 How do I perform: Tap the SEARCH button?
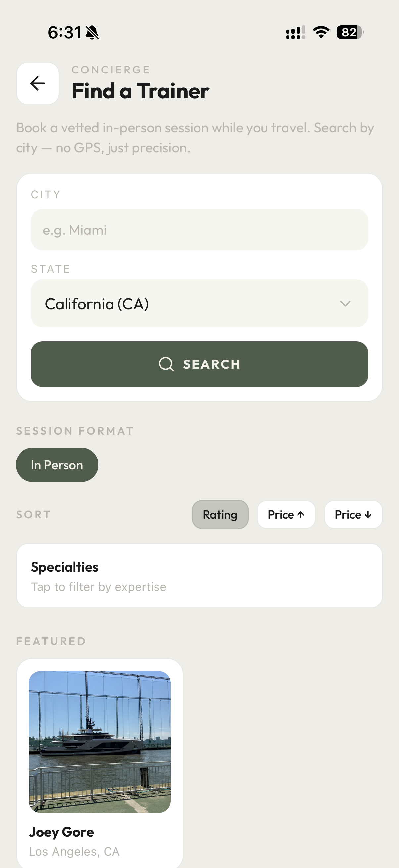point(199,364)
